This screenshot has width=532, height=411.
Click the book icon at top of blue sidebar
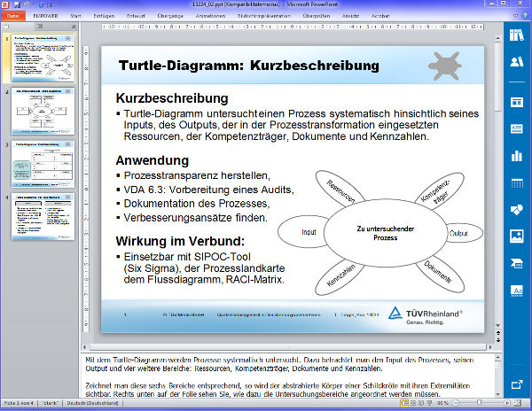point(517,35)
